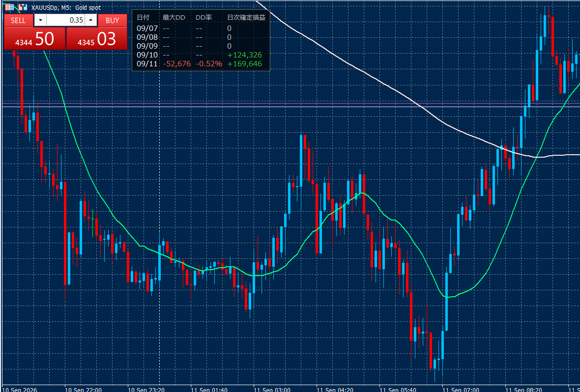Increase the lot volume with the up arrow

pos(91,20)
